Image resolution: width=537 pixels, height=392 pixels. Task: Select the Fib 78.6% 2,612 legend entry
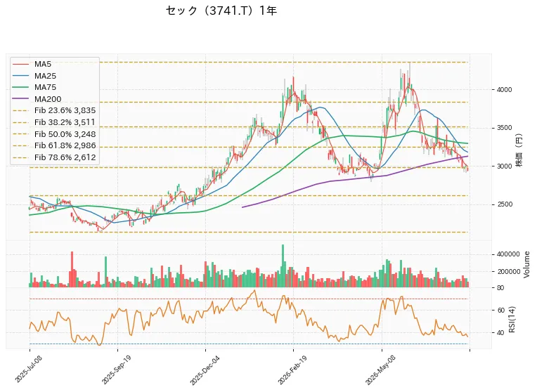[x=54, y=157]
